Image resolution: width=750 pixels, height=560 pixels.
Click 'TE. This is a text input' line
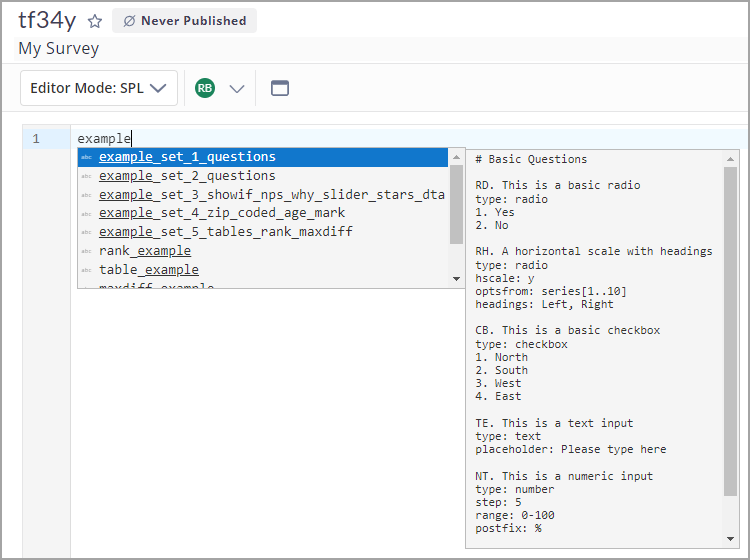click(554, 423)
